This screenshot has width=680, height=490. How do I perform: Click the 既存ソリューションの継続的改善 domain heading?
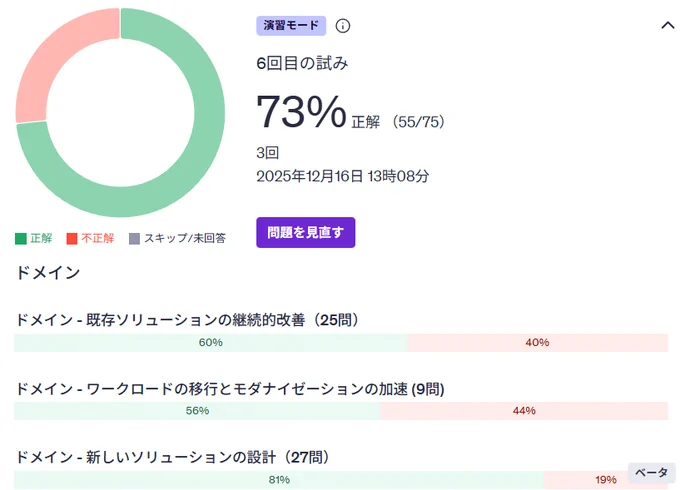pos(187,320)
